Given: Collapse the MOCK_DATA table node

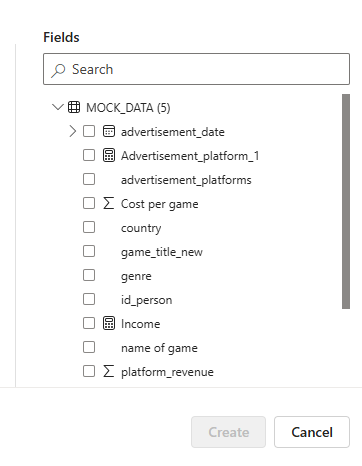Looking at the screenshot, I should pyautogui.click(x=58, y=107).
